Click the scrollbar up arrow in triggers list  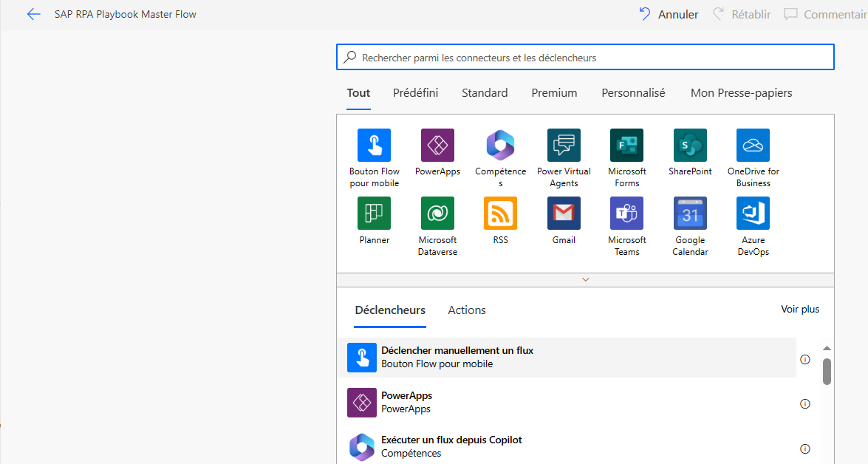827,348
